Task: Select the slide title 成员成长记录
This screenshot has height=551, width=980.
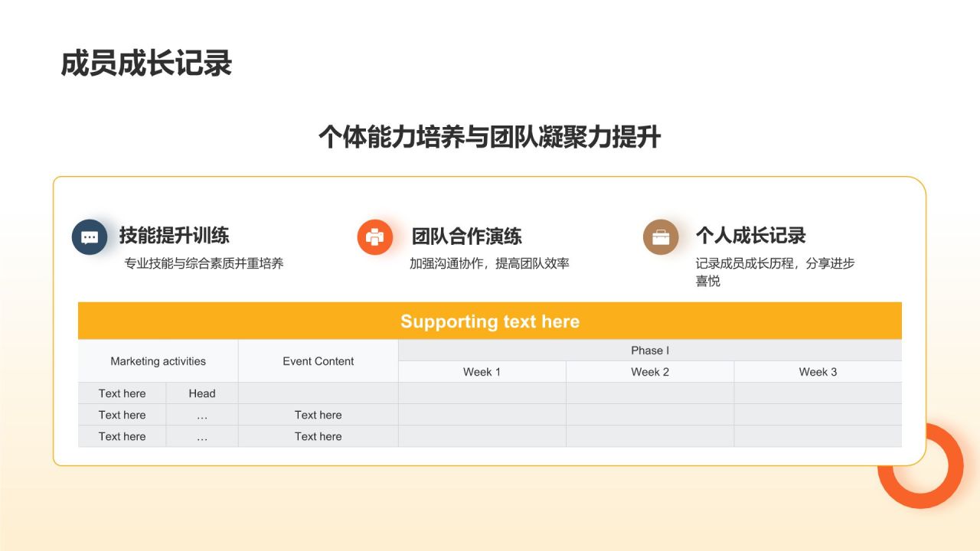Action: click(146, 64)
